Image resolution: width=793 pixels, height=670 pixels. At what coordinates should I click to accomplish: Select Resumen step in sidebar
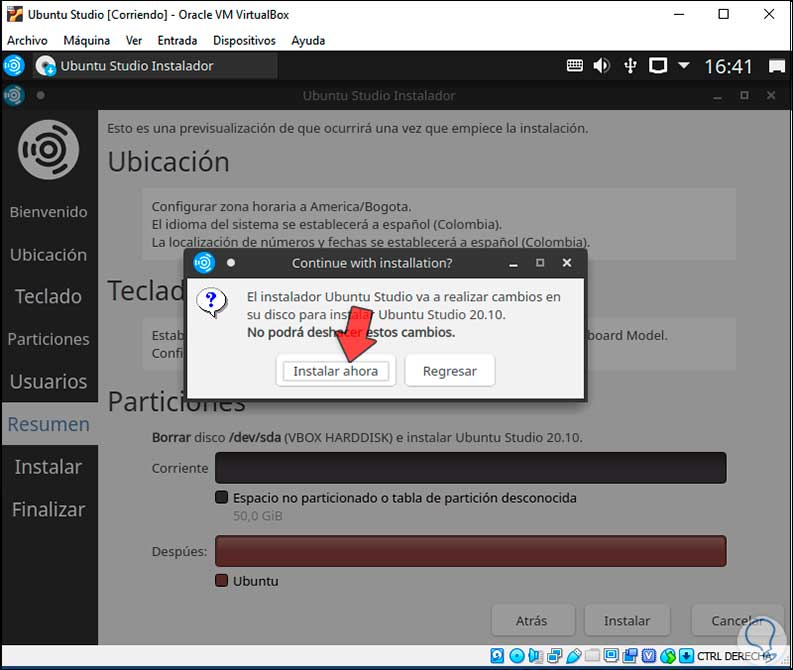coord(49,424)
